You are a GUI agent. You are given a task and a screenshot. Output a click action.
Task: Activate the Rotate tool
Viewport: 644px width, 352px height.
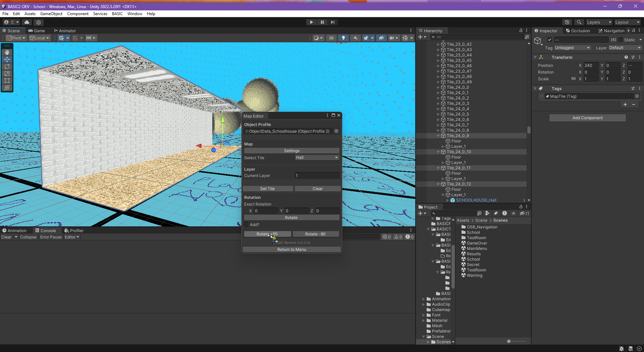pyautogui.click(x=7, y=67)
